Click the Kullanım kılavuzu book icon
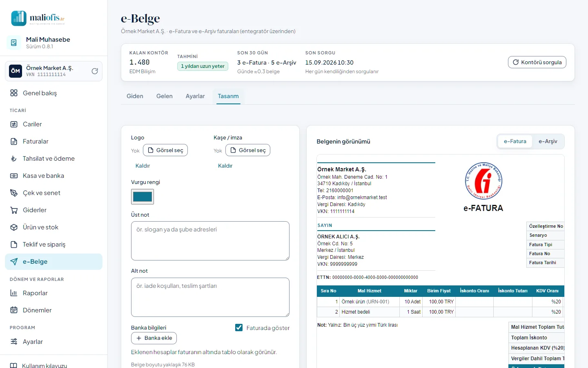Image resolution: width=588 pixels, height=368 pixels. pos(13,366)
